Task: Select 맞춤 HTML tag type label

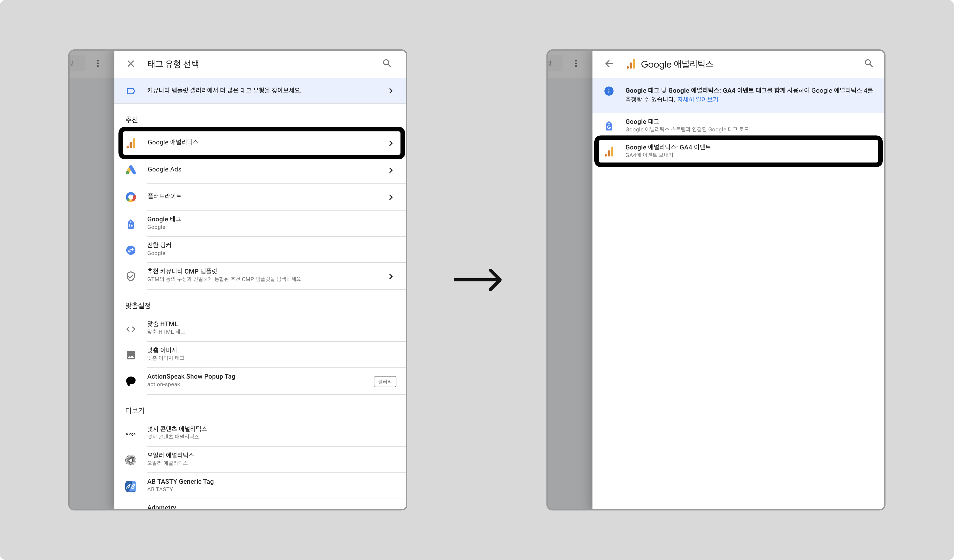Action: [x=162, y=324]
